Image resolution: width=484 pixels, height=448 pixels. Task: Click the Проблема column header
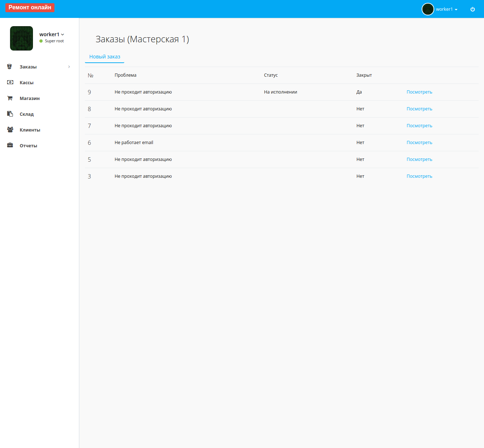click(x=125, y=75)
